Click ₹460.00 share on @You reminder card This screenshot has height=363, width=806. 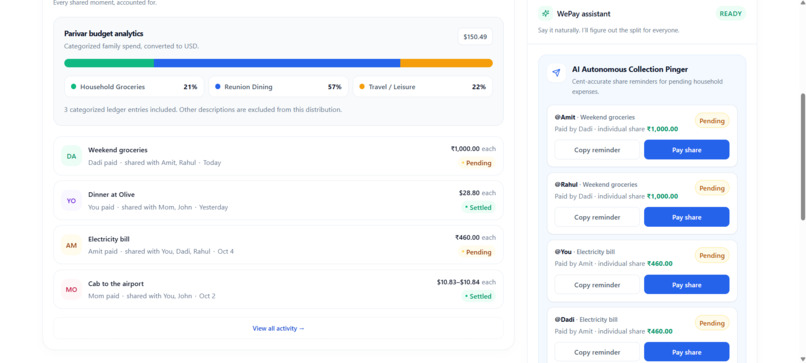click(660, 264)
